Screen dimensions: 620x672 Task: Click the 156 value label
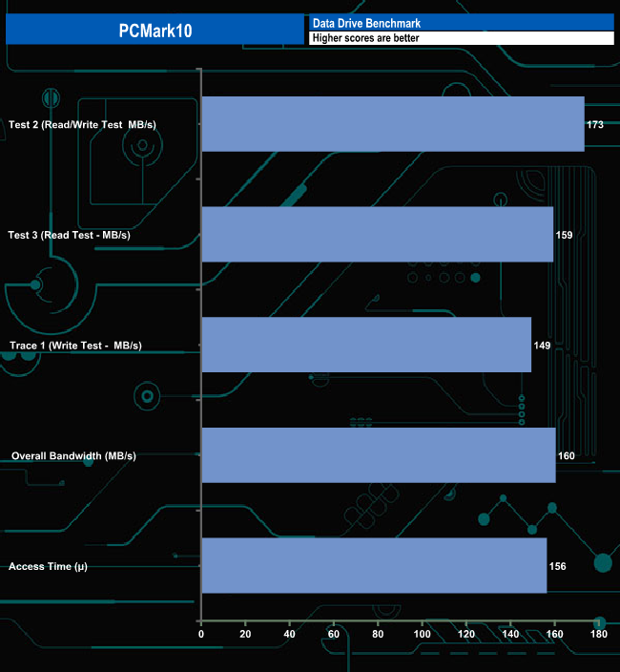[557, 567]
